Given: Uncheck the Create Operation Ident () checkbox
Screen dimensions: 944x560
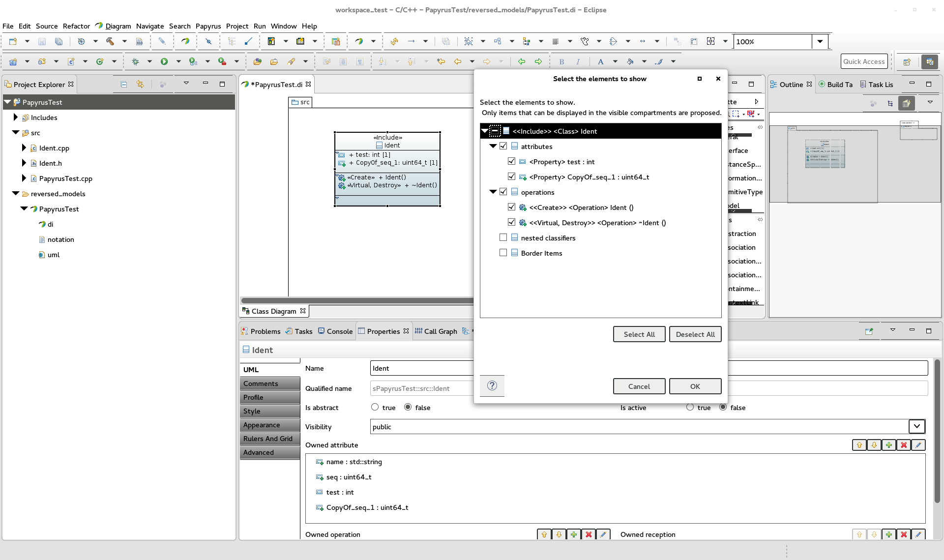Looking at the screenshot, I should coord(511,207).
